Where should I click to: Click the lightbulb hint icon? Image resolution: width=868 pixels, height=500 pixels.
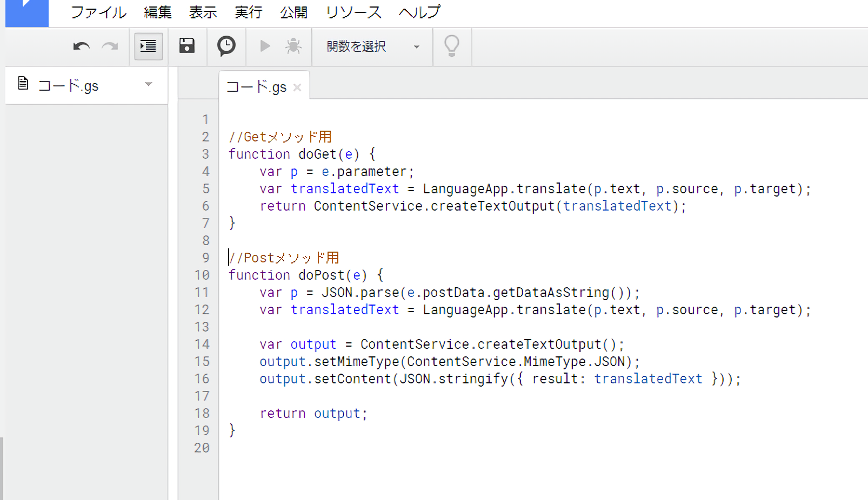[452, 46]
